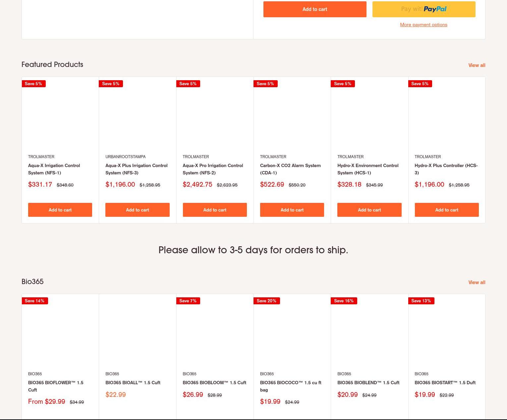507x420 pixels.
Task: Click TROLMASTER vendor above Aqua-X Irrigation (NFS-1)
Action: [41, 157]
